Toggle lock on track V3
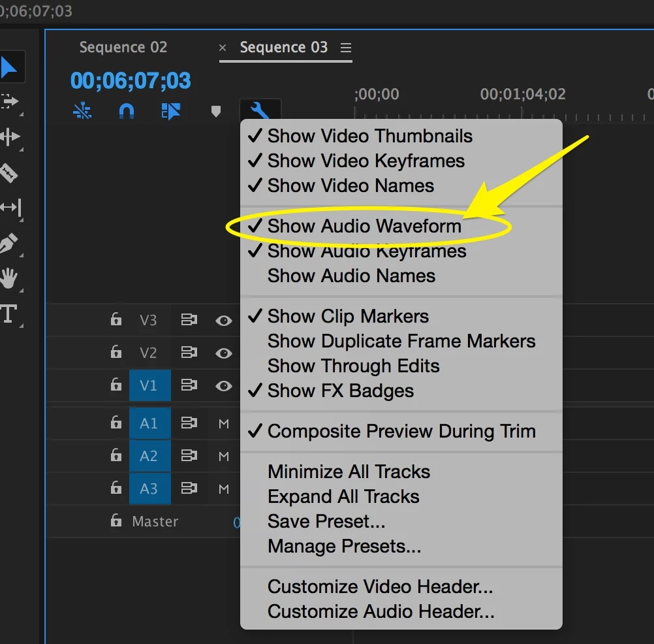Viewport: 654px width, 644px height. (x=116, y=319)
